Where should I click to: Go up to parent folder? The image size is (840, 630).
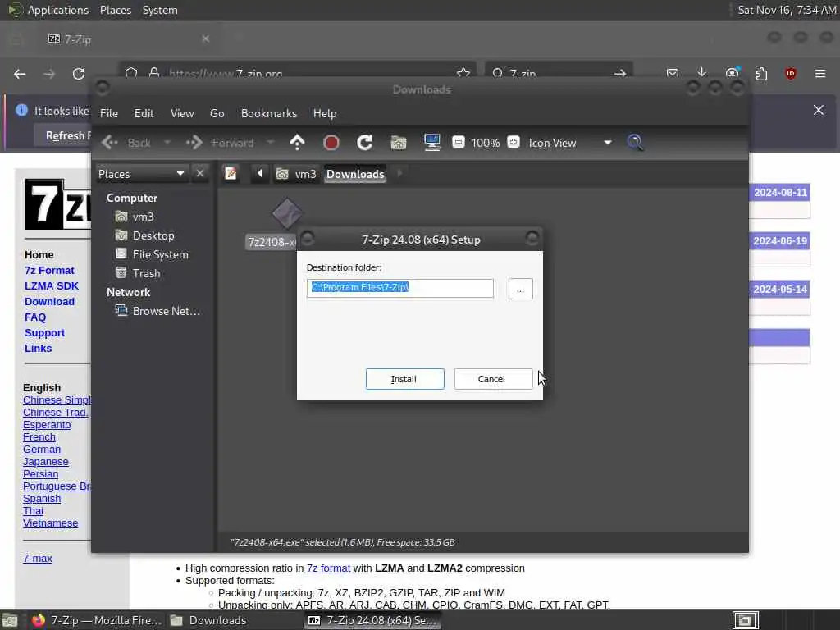297,143
